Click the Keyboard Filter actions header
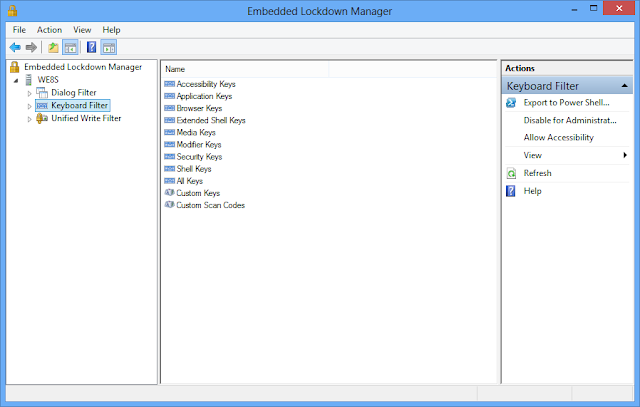 pos(567,86)
